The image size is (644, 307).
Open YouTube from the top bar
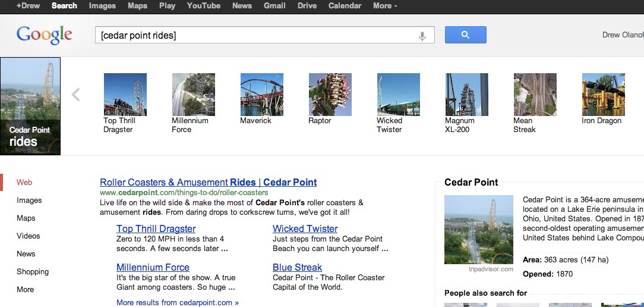204,6
